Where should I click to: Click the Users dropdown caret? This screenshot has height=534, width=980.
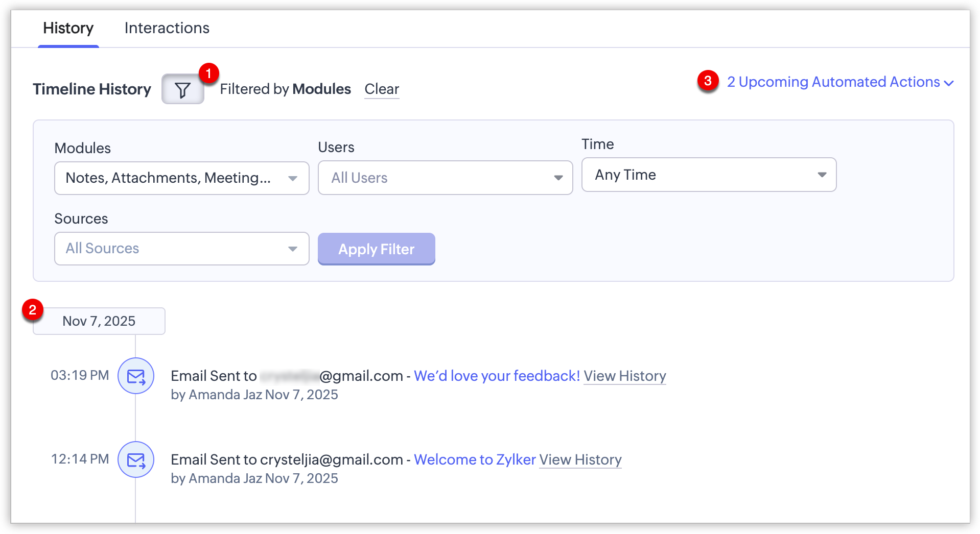558,178
